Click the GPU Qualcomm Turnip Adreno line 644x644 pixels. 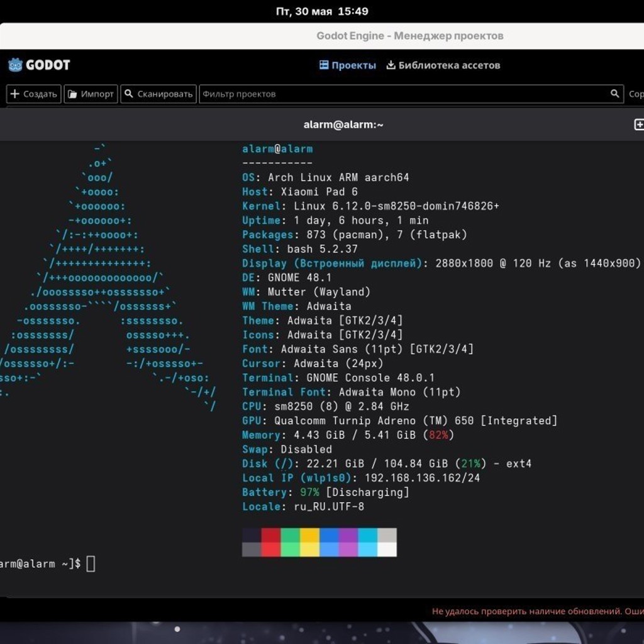tap(399, 421)
